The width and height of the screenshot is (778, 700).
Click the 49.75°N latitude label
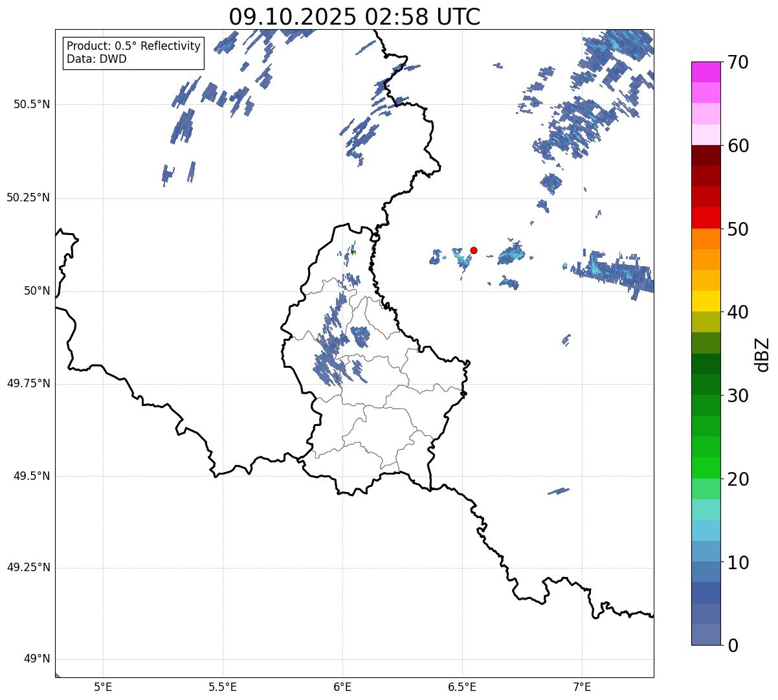pyautogui.click(x=28, y=383)
